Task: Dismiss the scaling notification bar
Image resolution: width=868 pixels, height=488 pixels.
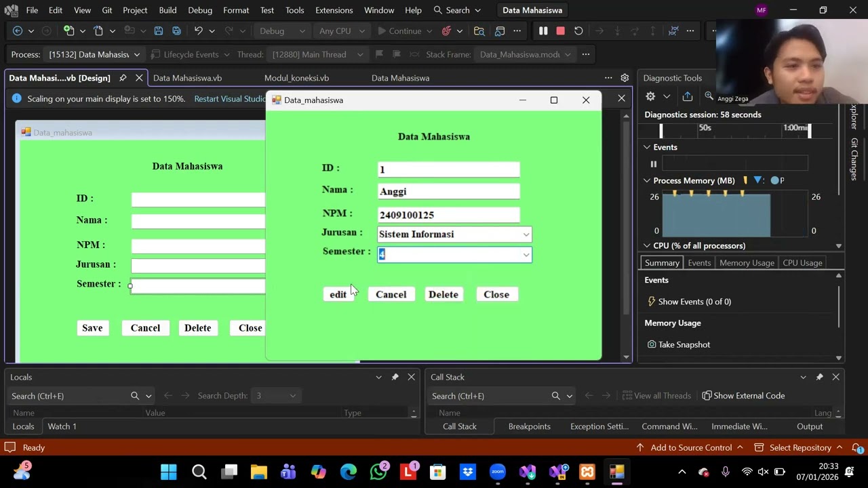Action: pos(621,99)
